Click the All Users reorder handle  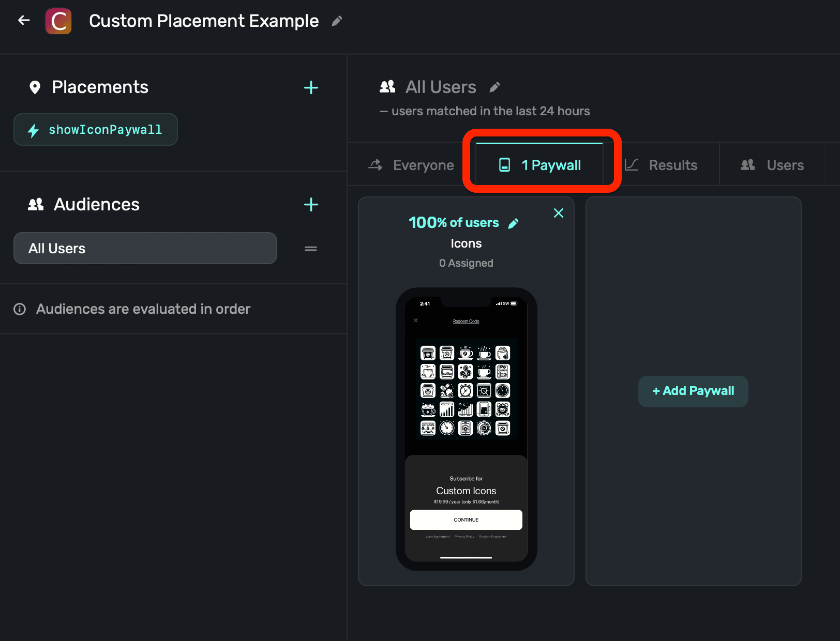(311, 249)
